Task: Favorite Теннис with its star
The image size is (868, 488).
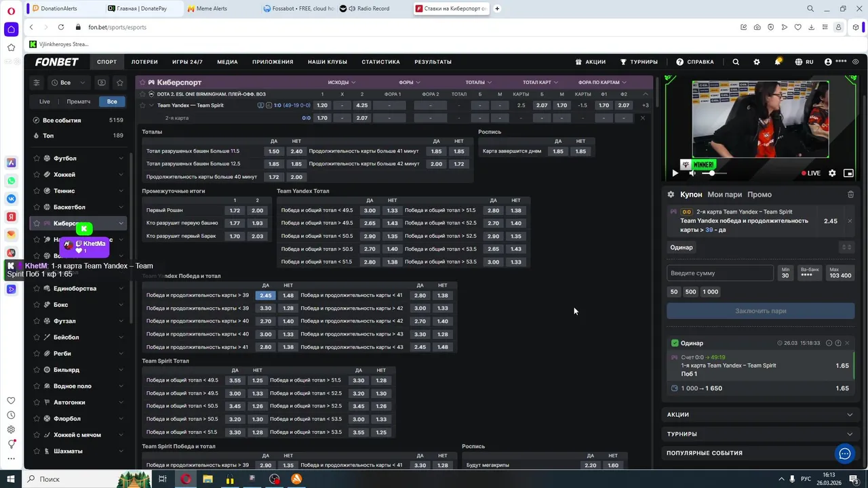Action: tap(37, 191)
